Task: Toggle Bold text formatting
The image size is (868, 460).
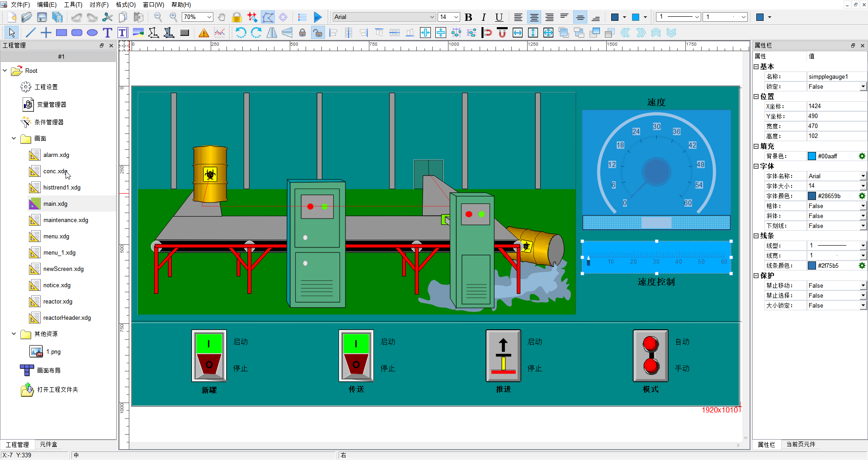Action: (x=468, y=17)
